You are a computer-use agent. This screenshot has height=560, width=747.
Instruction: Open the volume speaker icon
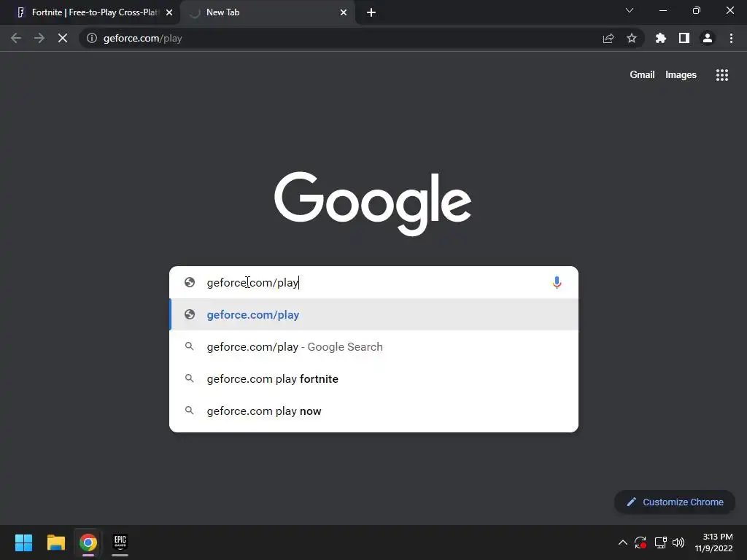[678, 542]
